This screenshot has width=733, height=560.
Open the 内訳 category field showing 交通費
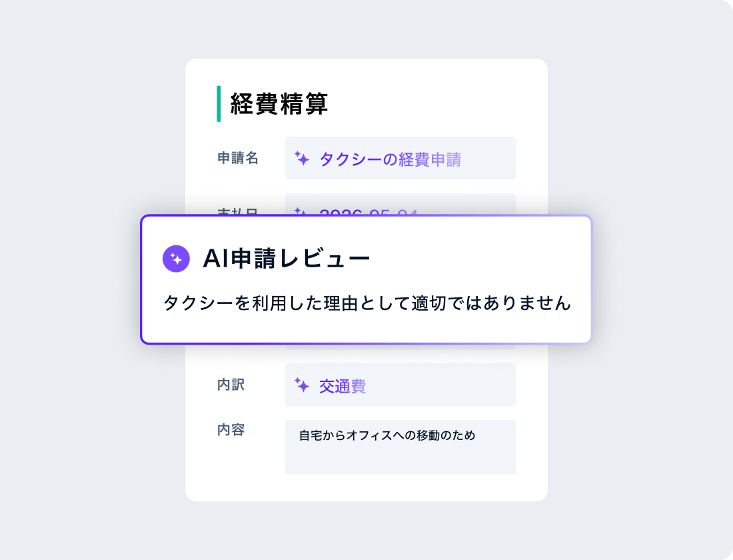click(400, 385)
